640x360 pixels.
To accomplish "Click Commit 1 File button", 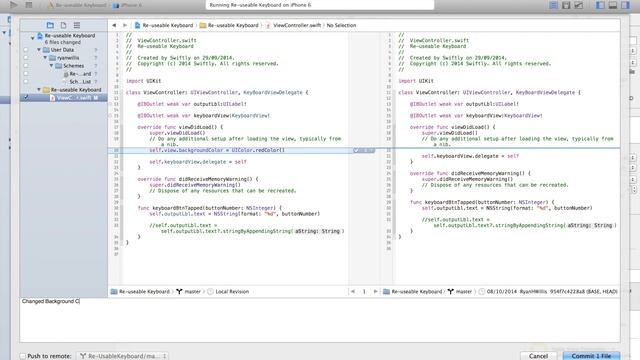I will point(591,356).
